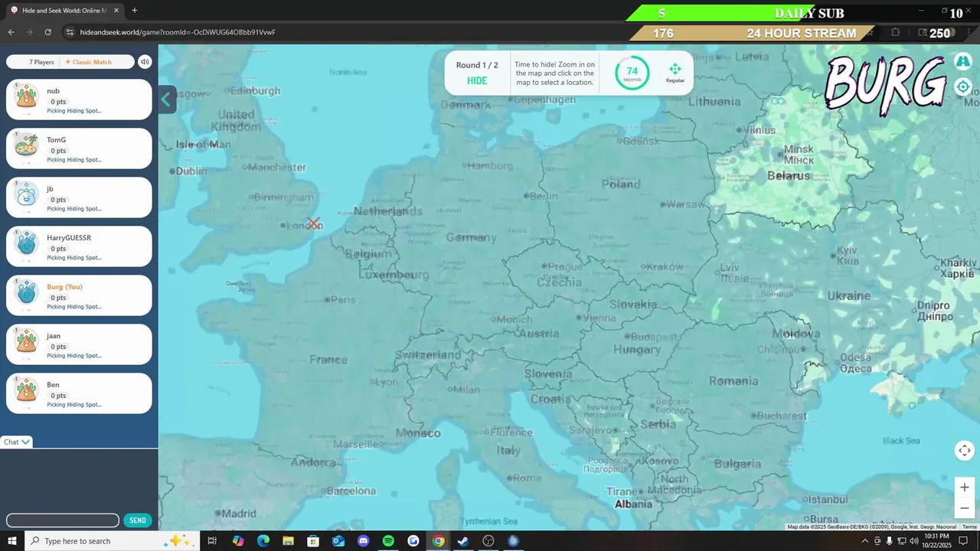Click the system tray volume icon

(x=913, y=541)
